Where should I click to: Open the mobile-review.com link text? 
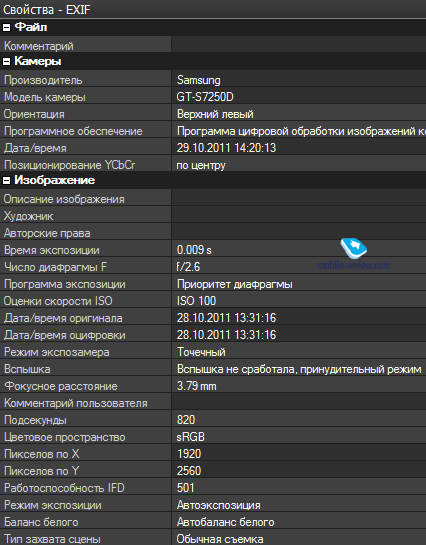(354, 266)
